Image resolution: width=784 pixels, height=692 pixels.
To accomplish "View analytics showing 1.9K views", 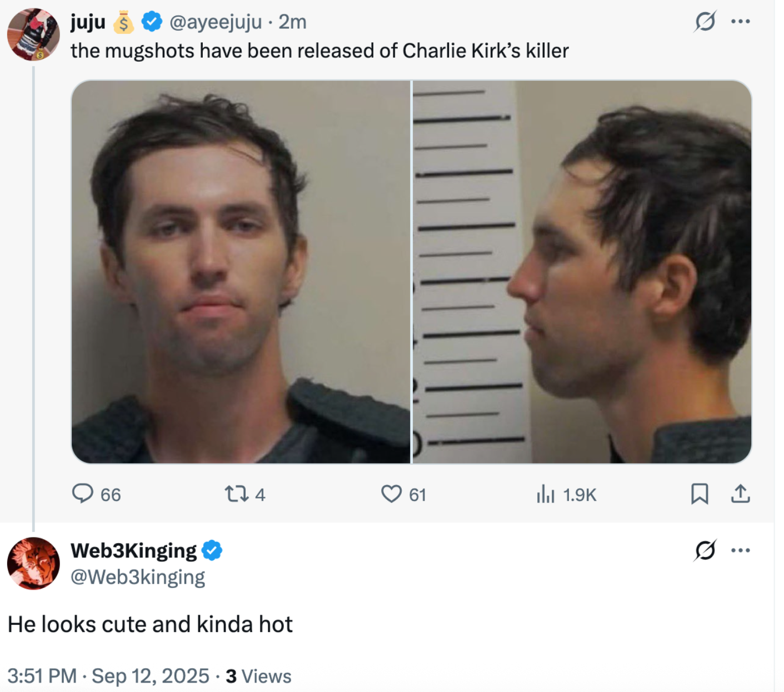I will tap(566, 494).
